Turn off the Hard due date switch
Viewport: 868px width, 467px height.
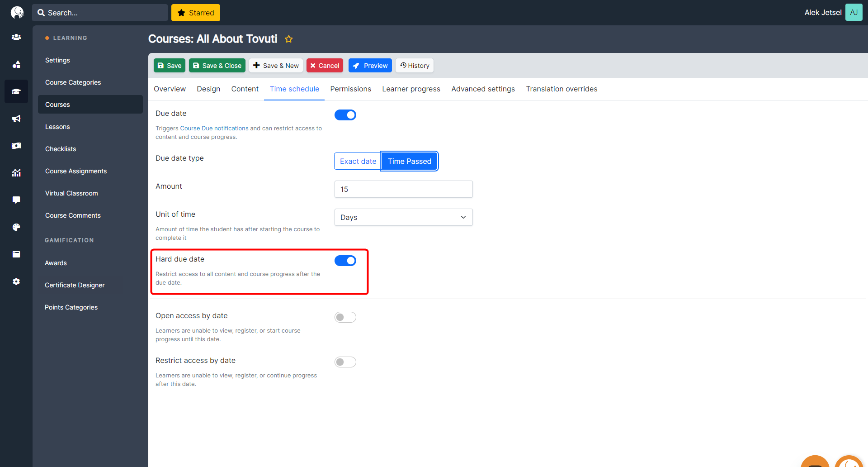point(345,261)
